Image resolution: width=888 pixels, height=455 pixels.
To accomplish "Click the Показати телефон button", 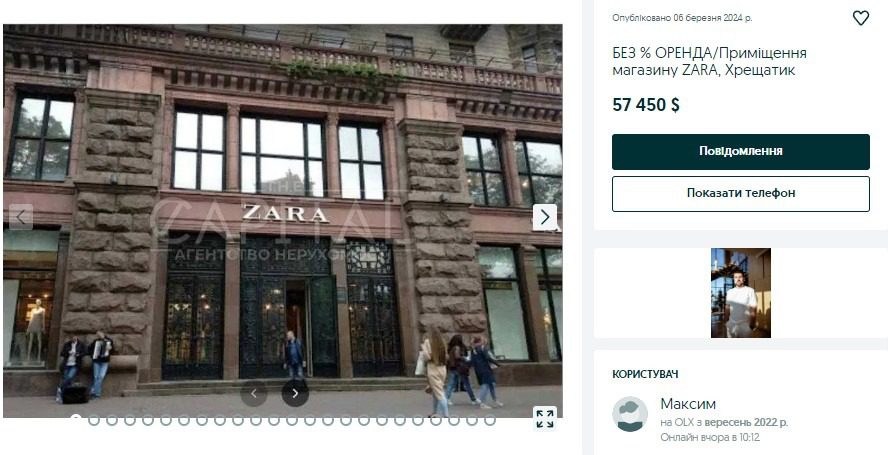I will [741, 194].
